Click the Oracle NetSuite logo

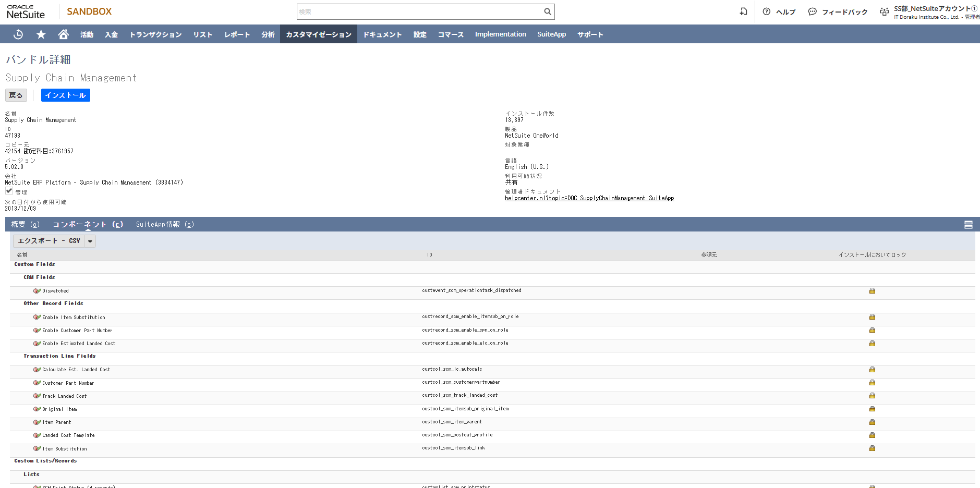tap(26, 12)
